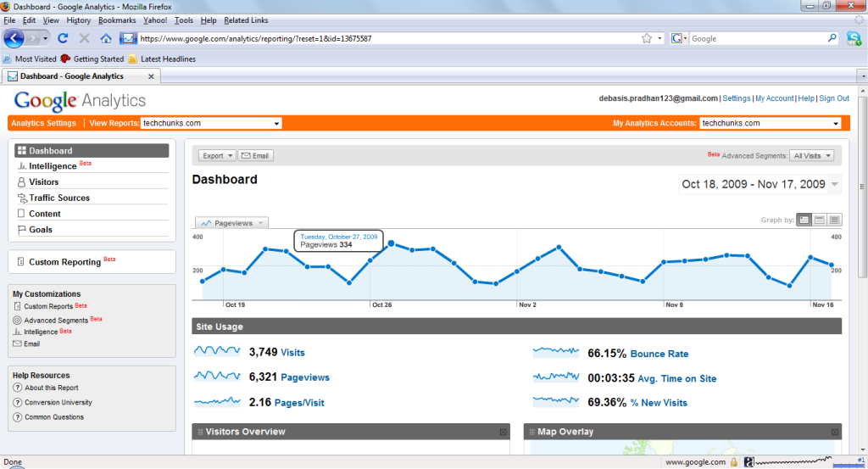Click the Analytics Settings link

[43, 123]
